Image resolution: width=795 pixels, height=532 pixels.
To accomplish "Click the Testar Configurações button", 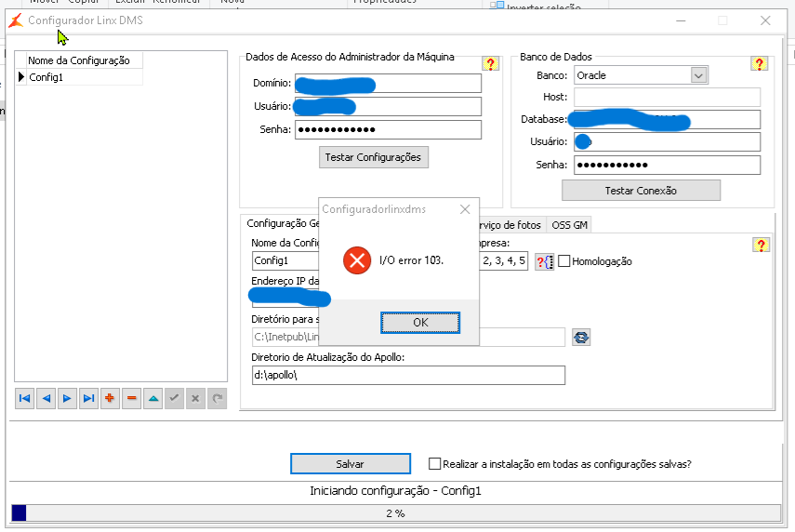I will click(374, 157).
